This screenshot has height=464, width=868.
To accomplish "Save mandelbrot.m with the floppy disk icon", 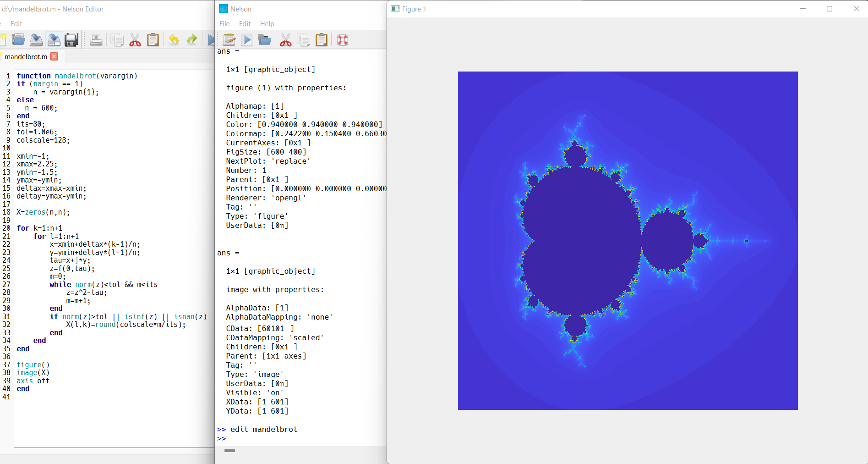I will coord(71,39).
